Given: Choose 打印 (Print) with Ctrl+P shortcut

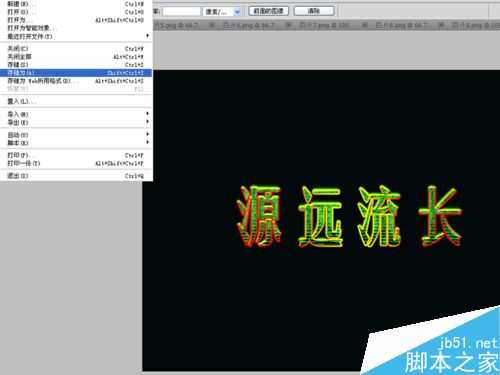Looking at the screenshot, I should pos(76,155).
